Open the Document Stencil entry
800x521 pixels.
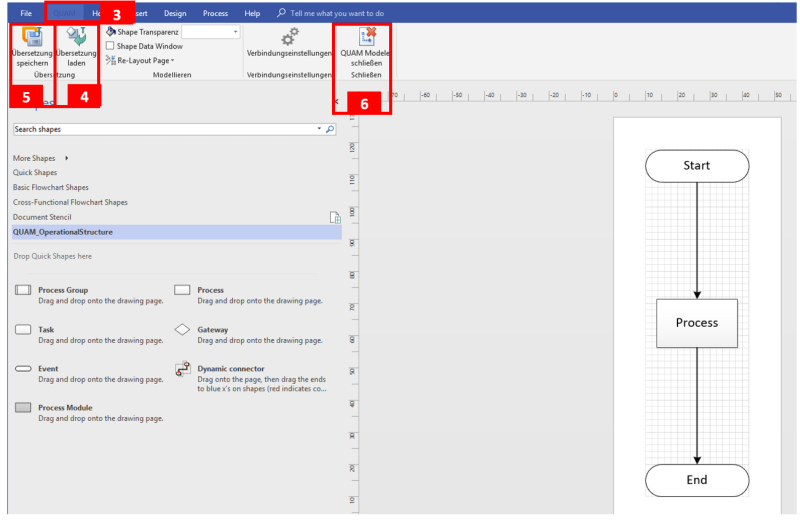point(42,217)
